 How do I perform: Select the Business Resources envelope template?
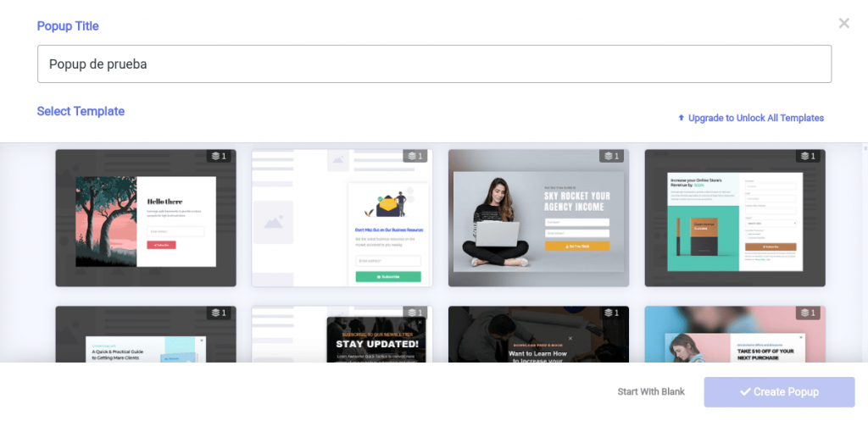342,218
